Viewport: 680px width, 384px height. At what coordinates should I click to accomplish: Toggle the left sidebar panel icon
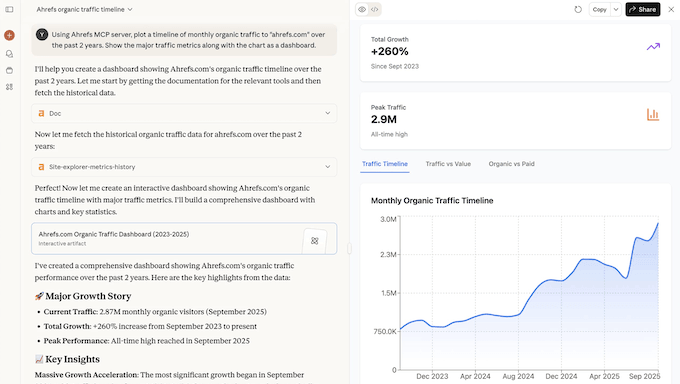pyautogui.click(x=9, y=9)
